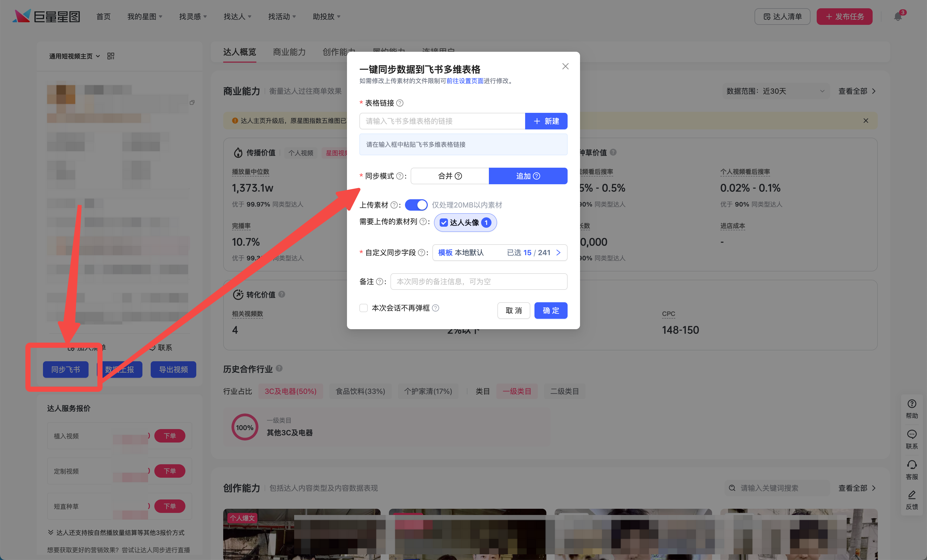Check 本次会话不再弹框 checkbox
The height and width of the screenshot is (560, 927).
(x=364, y=308)
